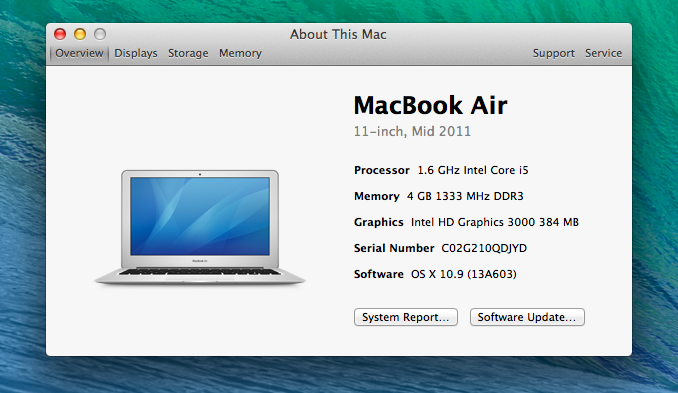678x393 pixels.
Task: Select the Storage tab
Action: (x=188, y=53)
